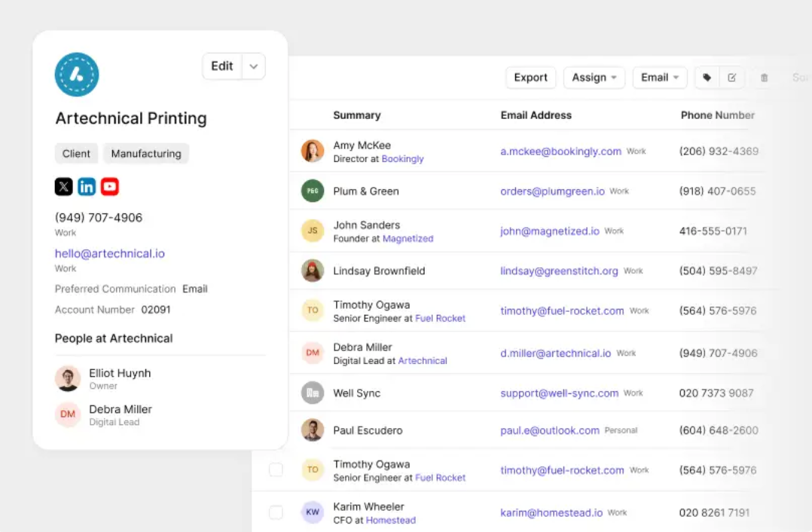Open the Artechnical link in Debra Miller's row
The image size is (812, 532).
[x=422, y=361]
